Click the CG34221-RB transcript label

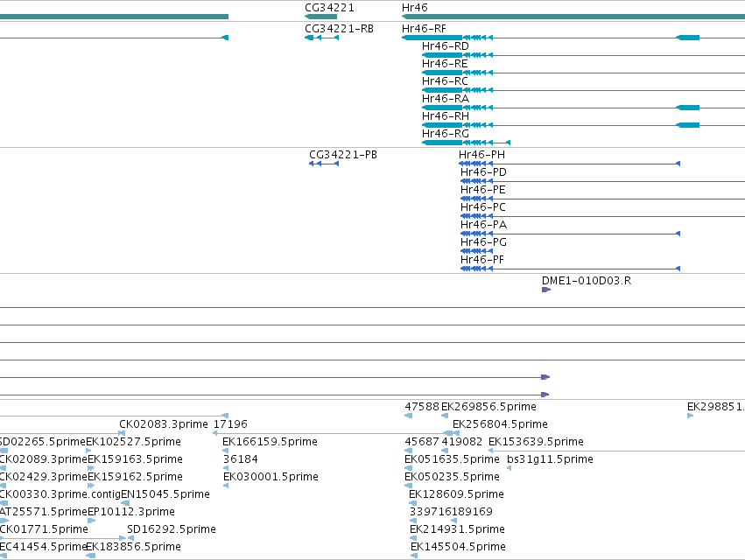coord(339,29)
